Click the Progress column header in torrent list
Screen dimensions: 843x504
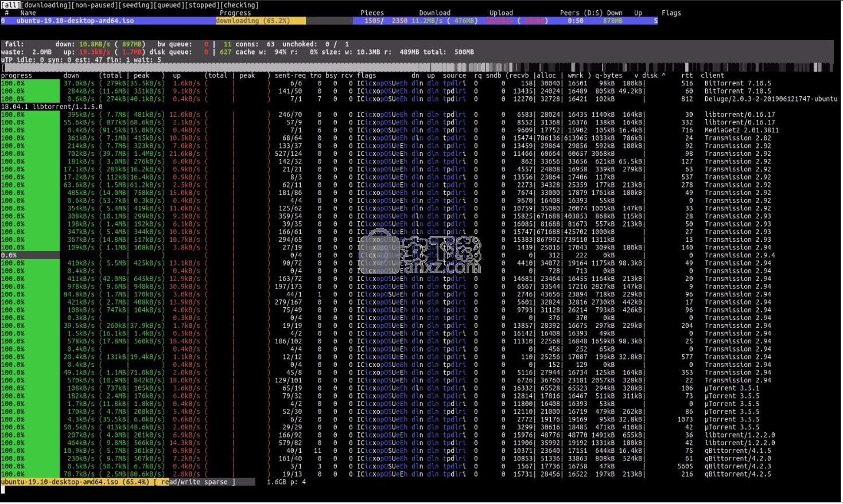pos(235,13)
